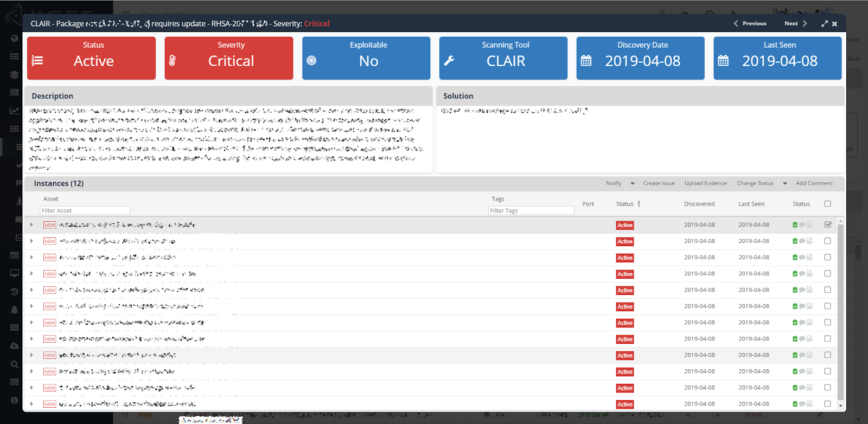This screenshot has width=868, height=424.
Task: Click the evidence image icon in last instance row
Action: pyautogui.click(x=809, y=404)
